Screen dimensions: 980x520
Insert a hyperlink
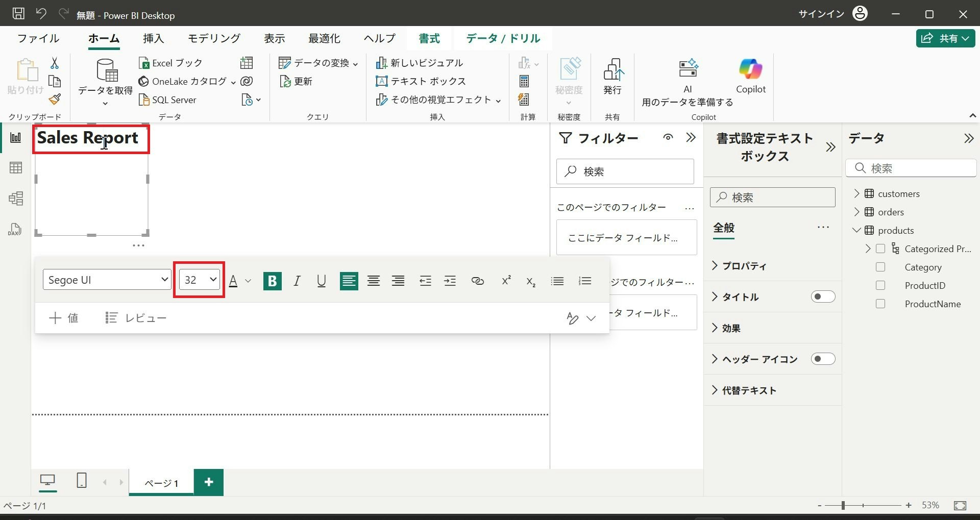pos(478,281)
